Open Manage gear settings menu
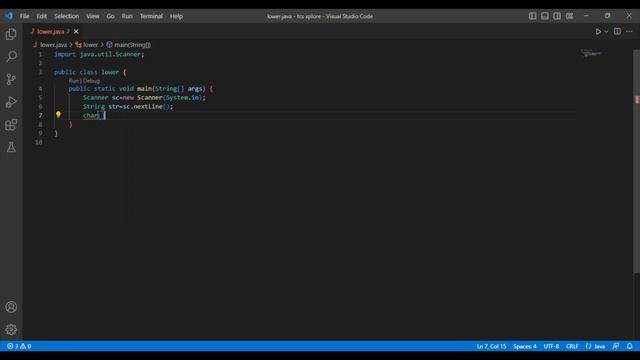This screenshot has width=640, height=360. (x=11, y=329)
